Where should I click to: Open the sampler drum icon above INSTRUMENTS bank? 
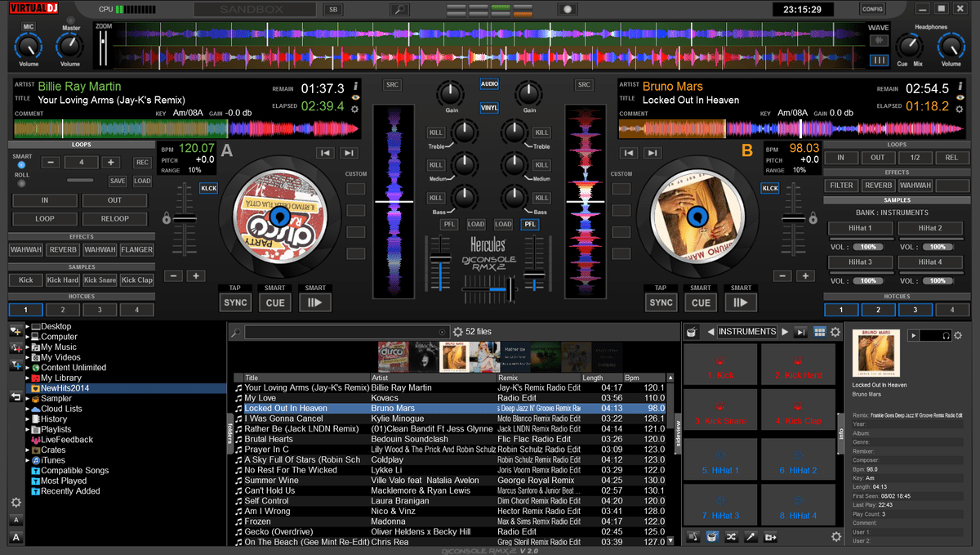pyautogui.click(x=691, y=330)
